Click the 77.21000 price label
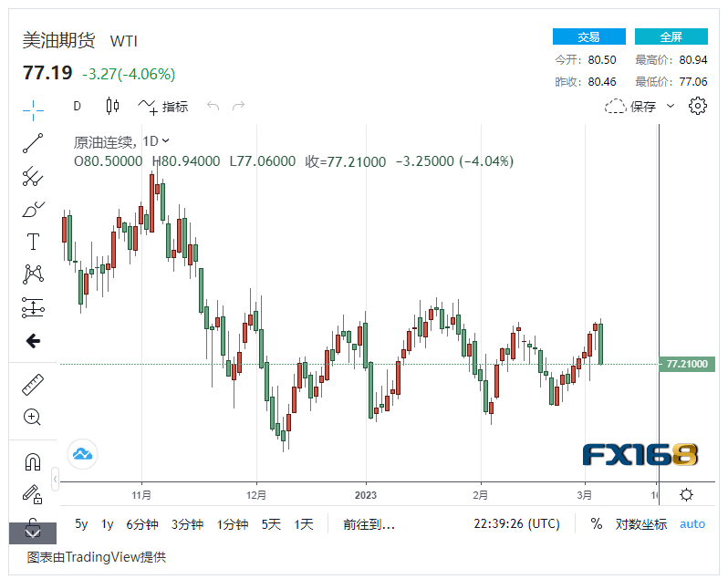The image size is (728, 579). point(687,364)
